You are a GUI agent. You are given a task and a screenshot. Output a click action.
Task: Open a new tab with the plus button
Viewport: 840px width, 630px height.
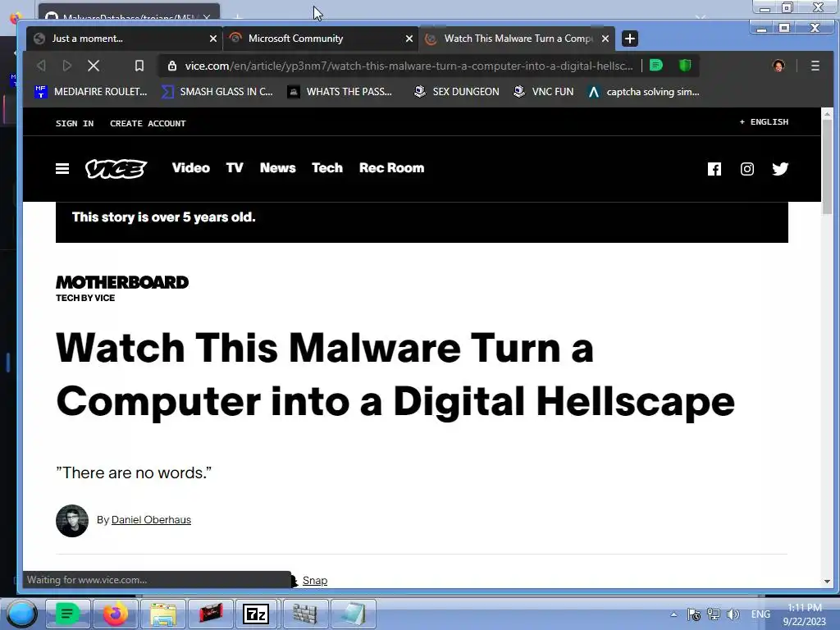[x=630, y=39]
